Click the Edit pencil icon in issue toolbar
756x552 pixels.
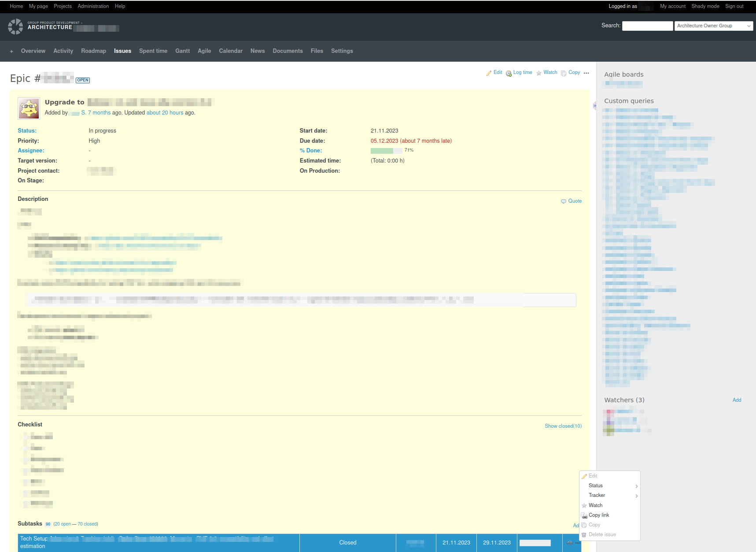coord(489,73)
